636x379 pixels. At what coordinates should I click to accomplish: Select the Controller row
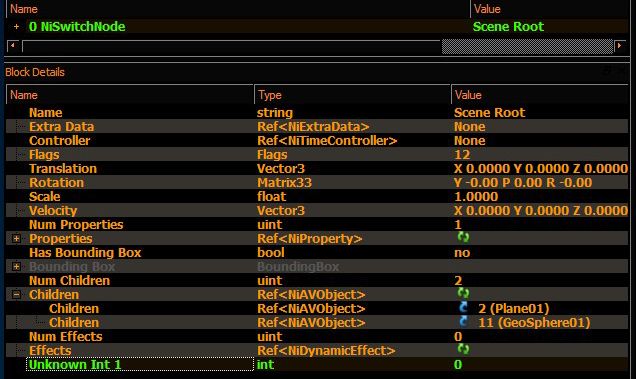point(317,140)
